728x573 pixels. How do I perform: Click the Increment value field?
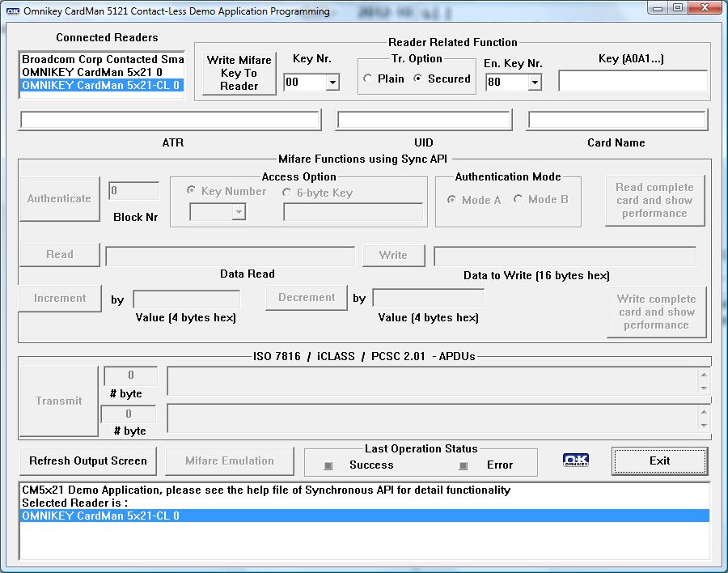187,299
